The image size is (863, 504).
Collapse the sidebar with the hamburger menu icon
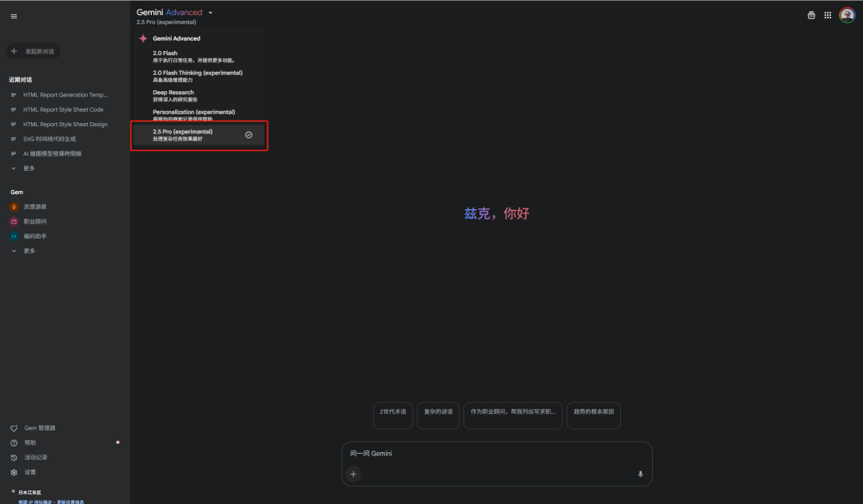[14, 16]
